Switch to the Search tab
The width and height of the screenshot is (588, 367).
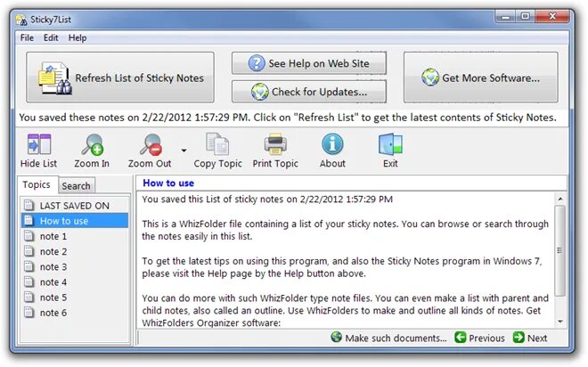76,186
